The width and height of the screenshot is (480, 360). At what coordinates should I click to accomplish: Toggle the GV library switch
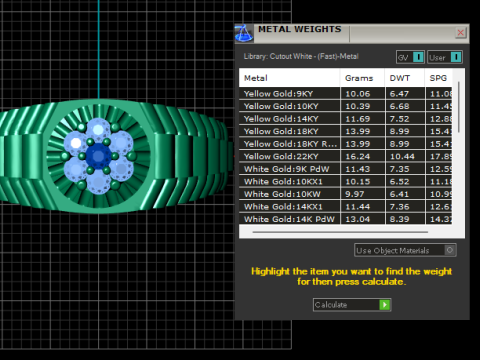click(x=410, y=57)
